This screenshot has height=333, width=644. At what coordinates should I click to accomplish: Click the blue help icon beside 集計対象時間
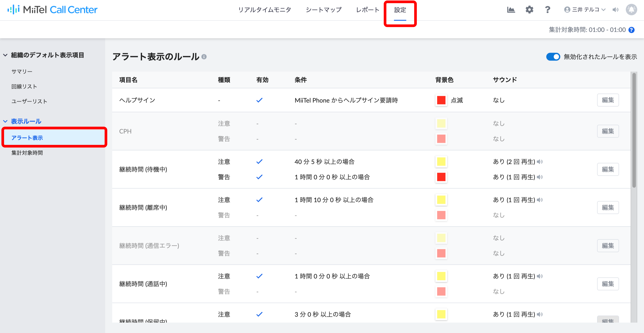[x=632, y=30]
